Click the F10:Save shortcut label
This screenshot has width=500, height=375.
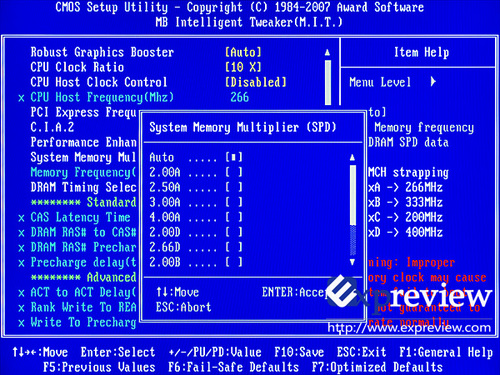(299, 352)
